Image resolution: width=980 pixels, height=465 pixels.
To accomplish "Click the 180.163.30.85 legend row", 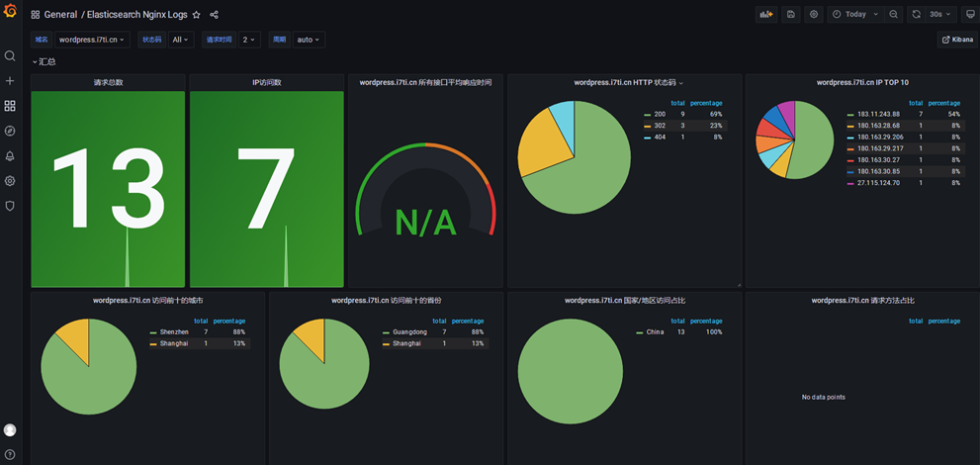I will tap(904, 171).
